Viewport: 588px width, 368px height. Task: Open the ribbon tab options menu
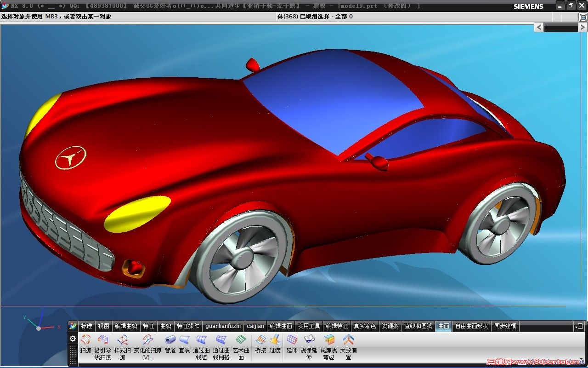click(578, 326)
